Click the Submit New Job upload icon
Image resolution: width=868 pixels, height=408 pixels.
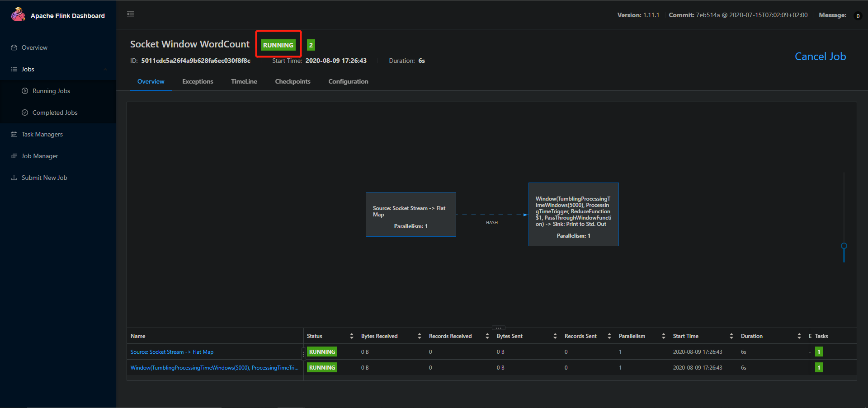pyautogui.click(x=14, y=178)
